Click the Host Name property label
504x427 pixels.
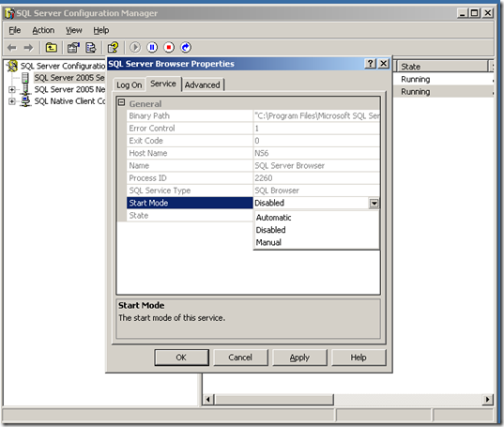coord(148,153)
